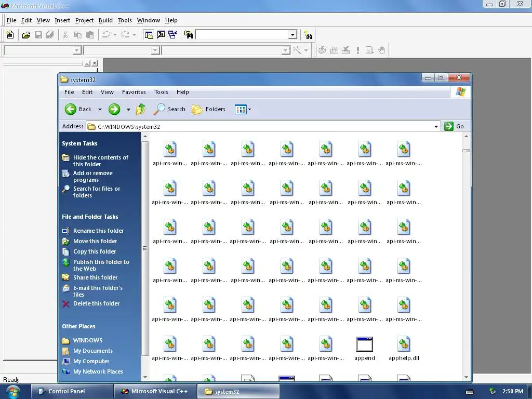The image size is (532, 399).
Task: Switch to Microsoft Visual C++ taskbar button
Action: 155,391
